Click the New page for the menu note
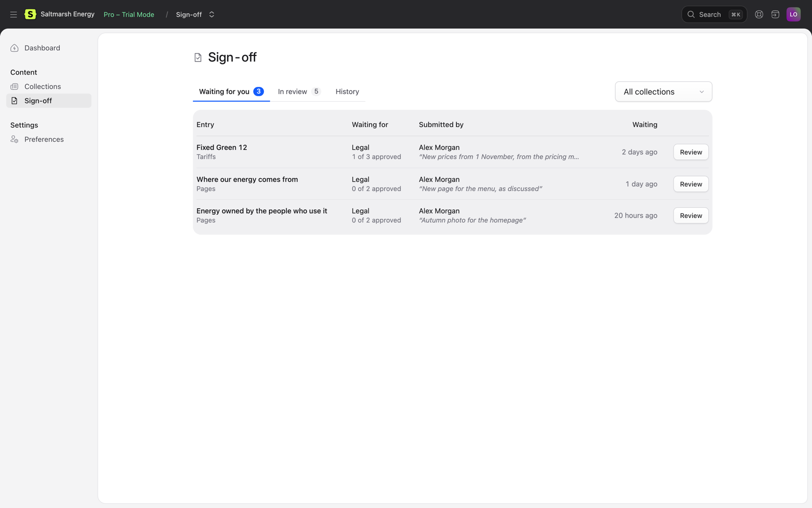 (480, 189)
